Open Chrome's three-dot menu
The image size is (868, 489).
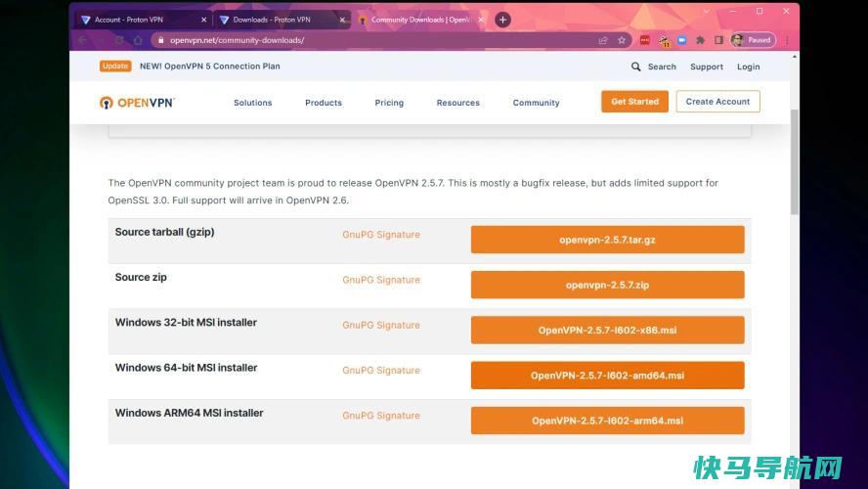[x=787, y=40]
